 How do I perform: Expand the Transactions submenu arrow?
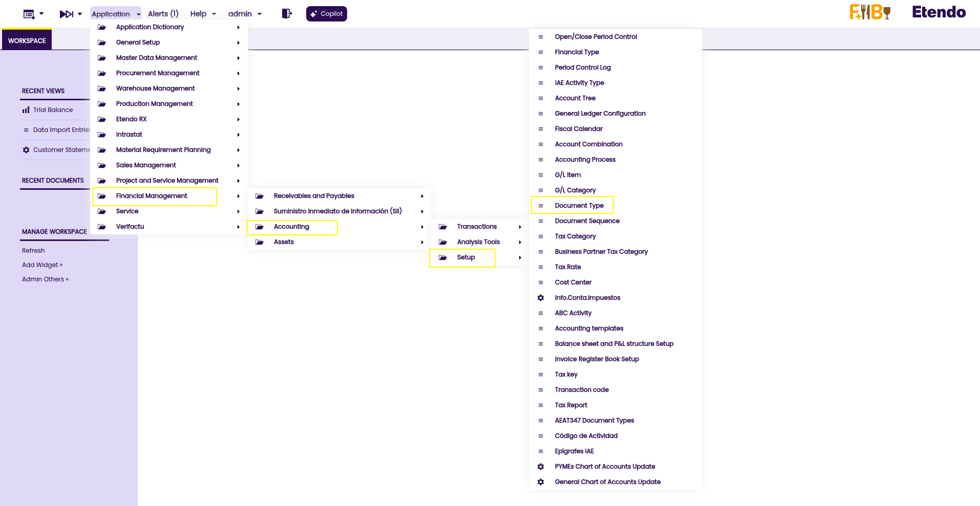pyautogui.click(x=520, y=227)
